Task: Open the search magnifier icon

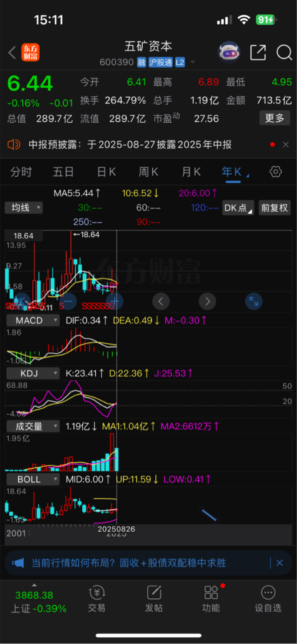Action: pyautogui.click(x=284, y=52)
